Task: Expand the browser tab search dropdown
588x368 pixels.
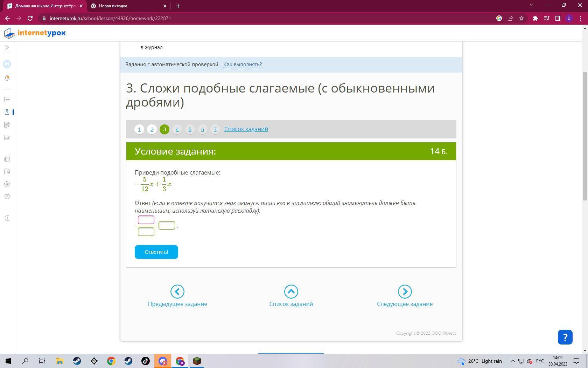Action: pos(531,6)
